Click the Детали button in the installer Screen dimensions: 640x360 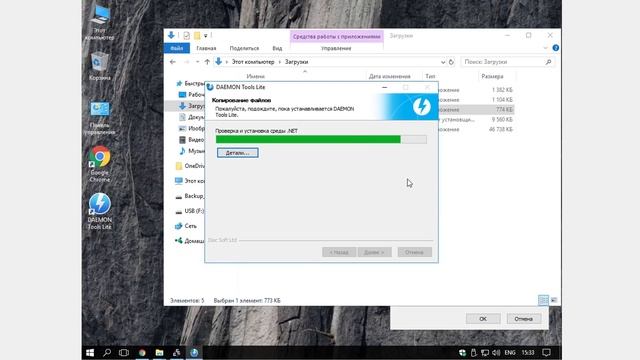pos(238,153)
